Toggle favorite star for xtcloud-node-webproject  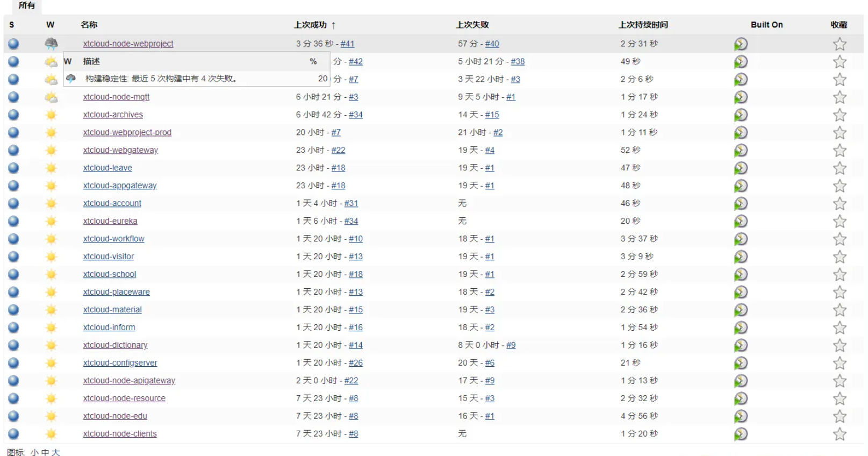coord(840,44)
